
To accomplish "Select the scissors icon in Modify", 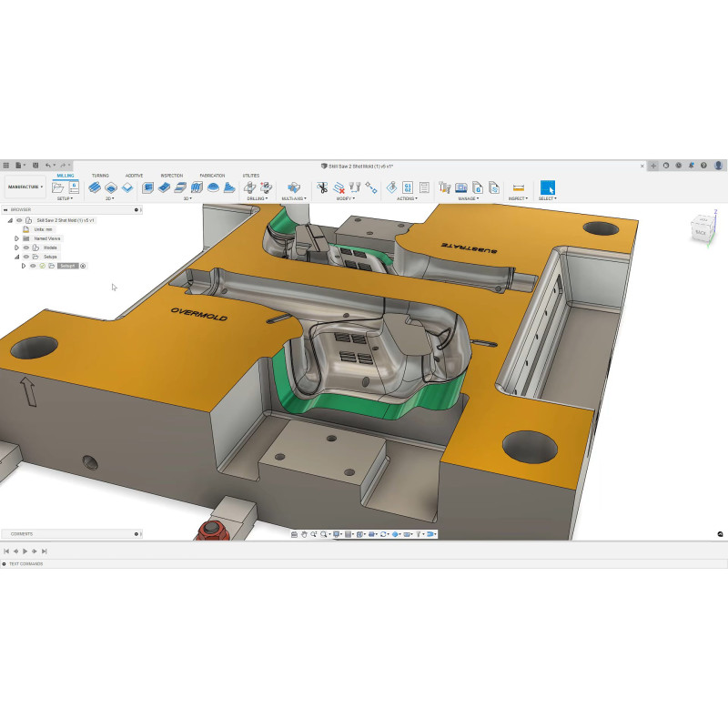I will click(x=322, y=187).
